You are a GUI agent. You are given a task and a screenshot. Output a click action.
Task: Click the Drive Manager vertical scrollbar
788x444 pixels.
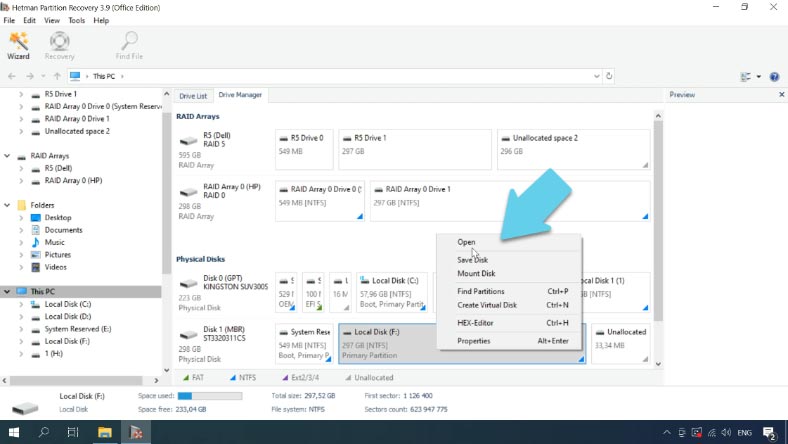click(x=658, y=220)
